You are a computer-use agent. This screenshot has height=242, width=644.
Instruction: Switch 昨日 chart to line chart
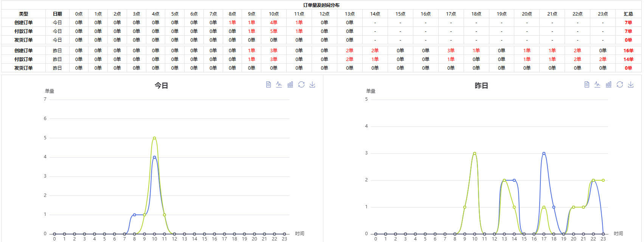click(x=597, y=84)
